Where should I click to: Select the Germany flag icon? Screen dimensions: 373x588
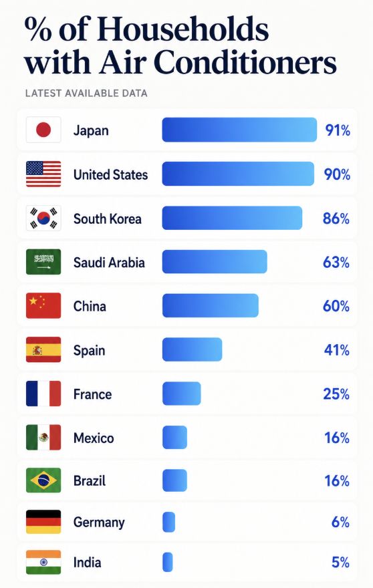(x=43, y=522)
